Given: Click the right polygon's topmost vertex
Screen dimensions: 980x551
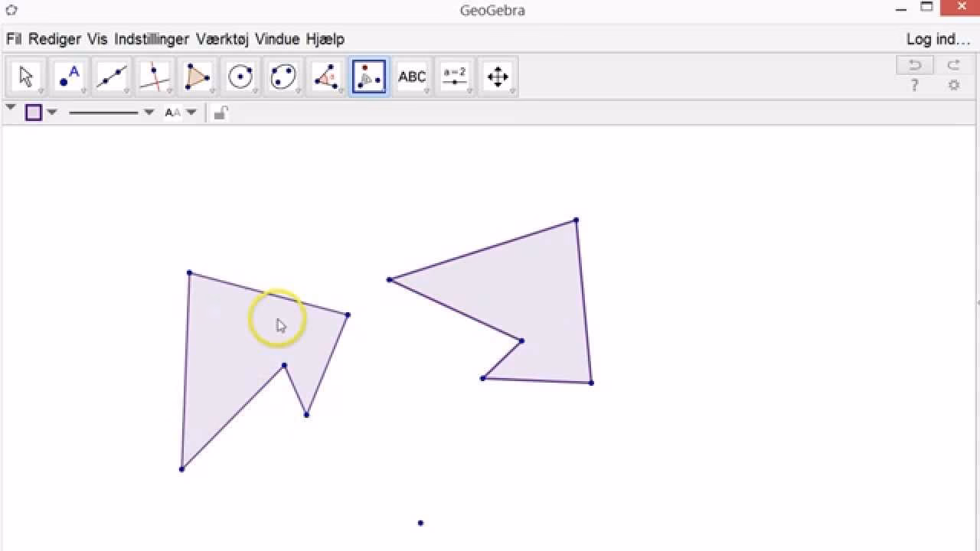Looking at the screenshot, I should [x=576, y=220].
